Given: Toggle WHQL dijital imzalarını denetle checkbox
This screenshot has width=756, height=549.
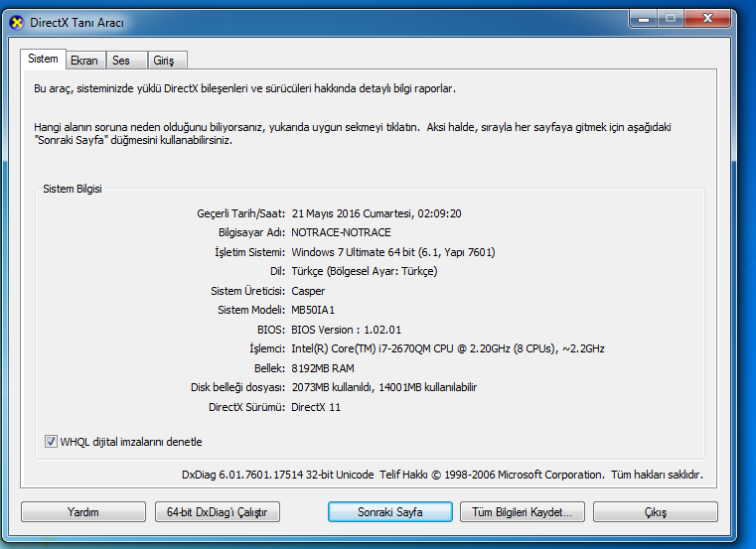Looking at the screenshot, I should click(x=52, y=442).
